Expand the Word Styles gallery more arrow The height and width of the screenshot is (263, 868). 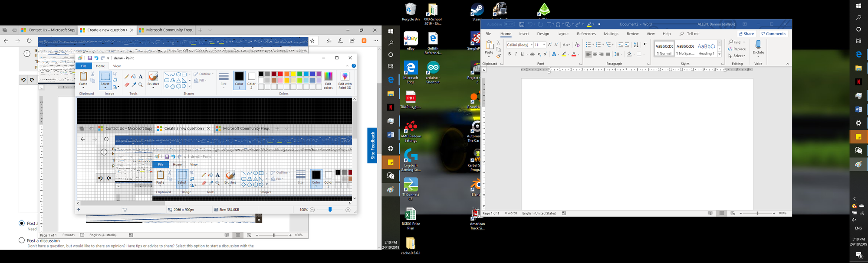click(719, 55)
